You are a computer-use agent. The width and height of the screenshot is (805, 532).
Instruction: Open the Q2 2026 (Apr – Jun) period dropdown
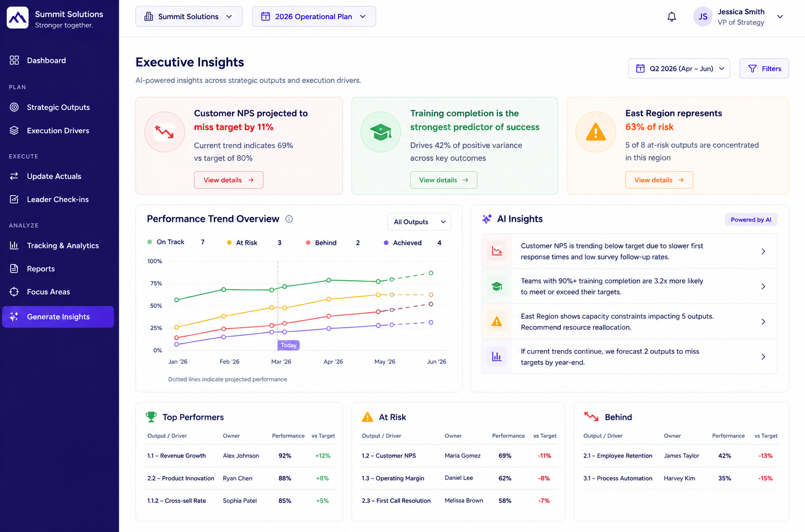(x=679, y=69)
